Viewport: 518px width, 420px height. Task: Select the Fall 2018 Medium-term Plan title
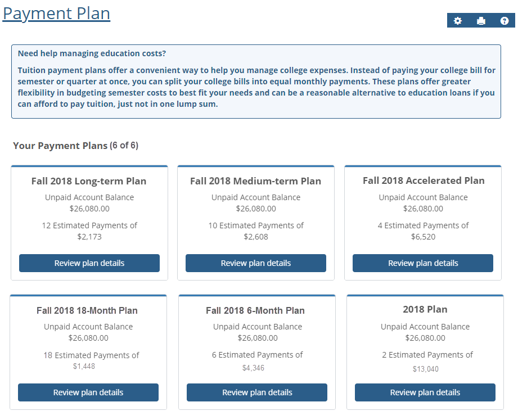pos(255,181)
